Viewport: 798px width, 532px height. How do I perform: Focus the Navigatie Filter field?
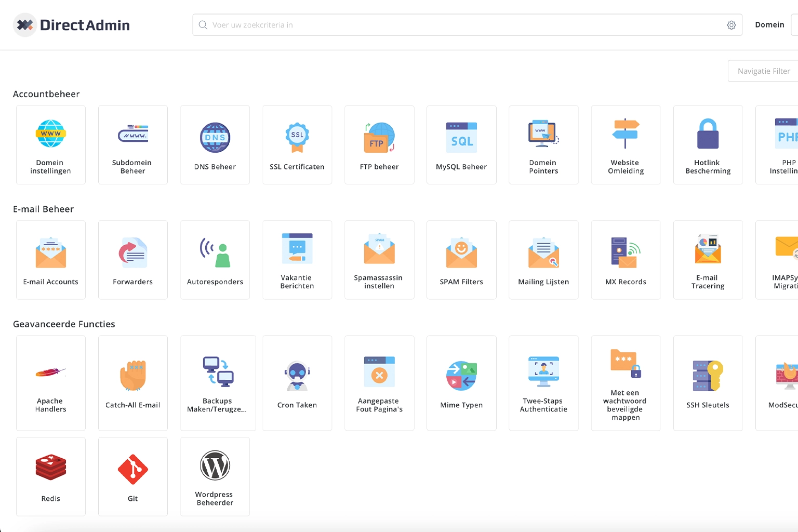pos(764,71)
